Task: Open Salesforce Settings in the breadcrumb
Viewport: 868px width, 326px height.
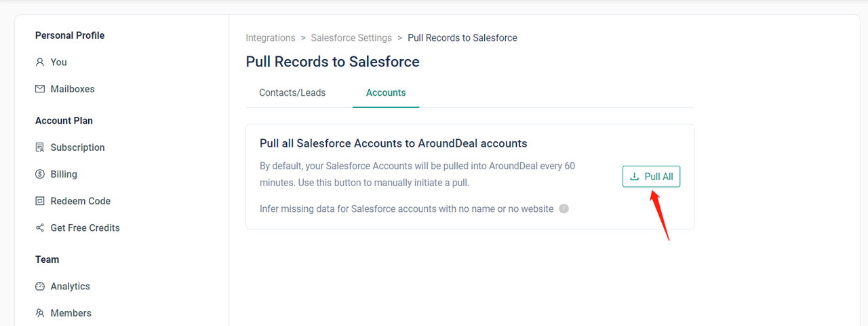Action: pyautogui.click(x=351, y=38)
